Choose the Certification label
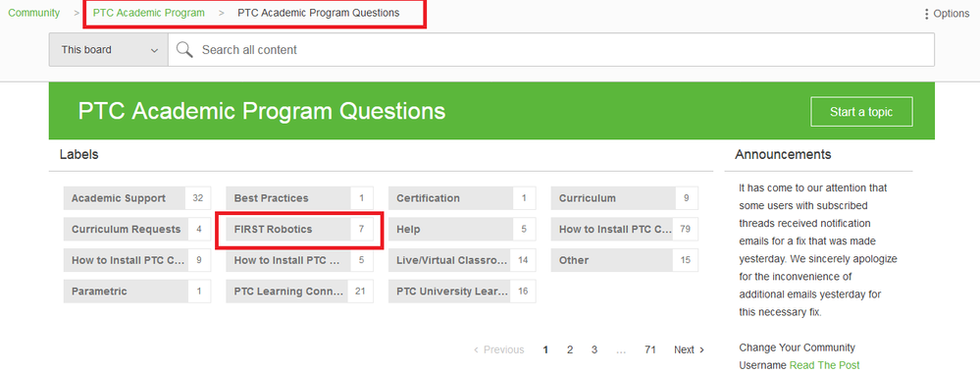Screen dimensions: 980x374 pyautogui.click(x=462, y=198)
